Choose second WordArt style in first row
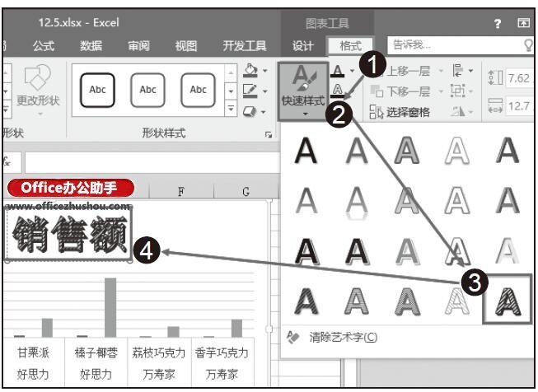 coord(357,150)
